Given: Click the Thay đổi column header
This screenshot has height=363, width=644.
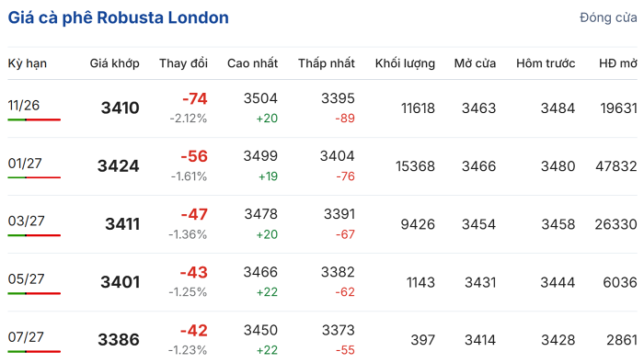Looking at the screenshot, I should tap(184, 63).
